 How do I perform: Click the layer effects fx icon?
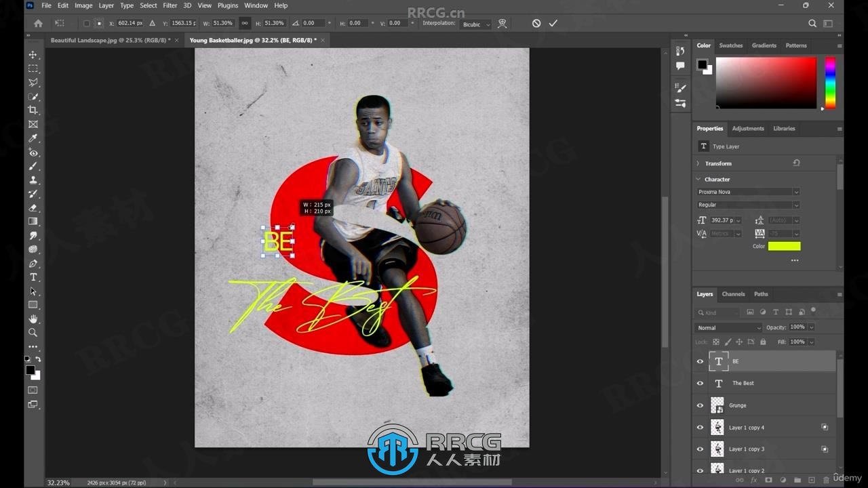point(754,480)
